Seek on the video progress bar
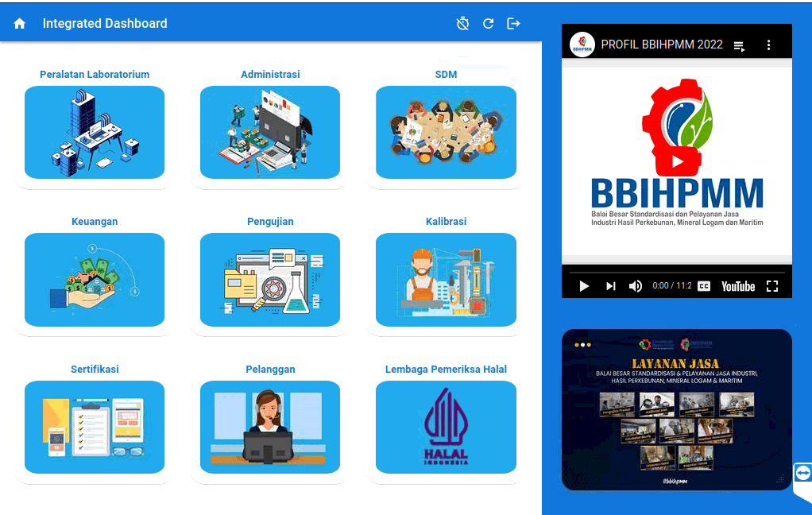The height and width of the screenshot is (515, 812). [677, 272]
